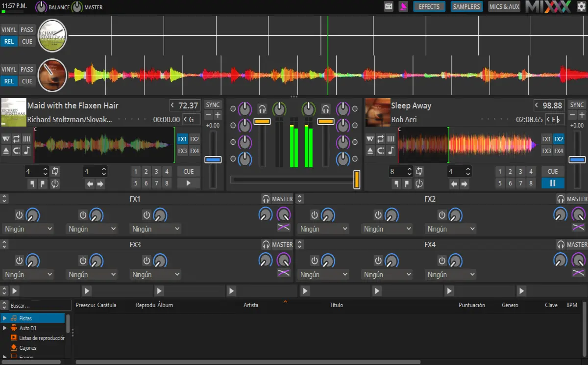Set loop-in marker on left deck
The height and width of the screenshot is (365, 588).
click(31, 184)
